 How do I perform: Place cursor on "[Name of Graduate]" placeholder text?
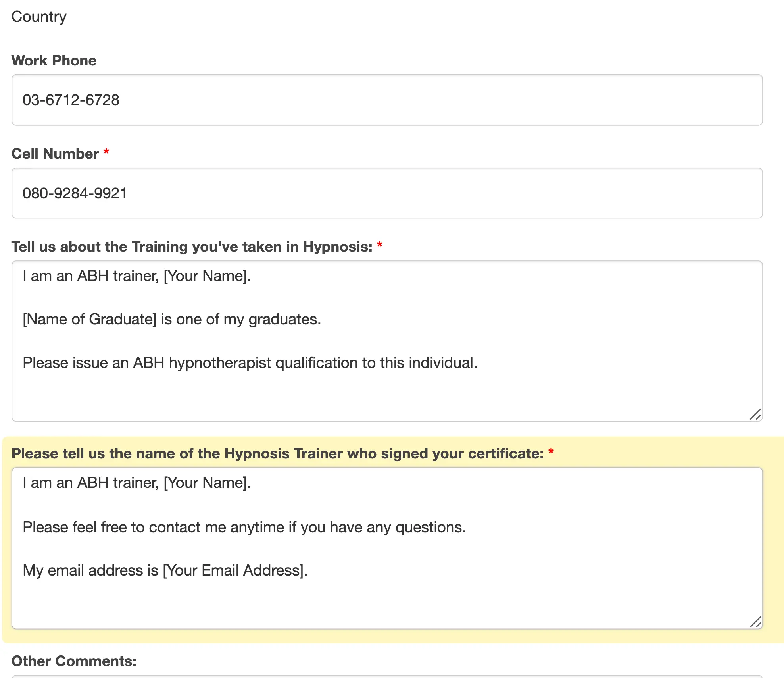click(x=90, y=320)
